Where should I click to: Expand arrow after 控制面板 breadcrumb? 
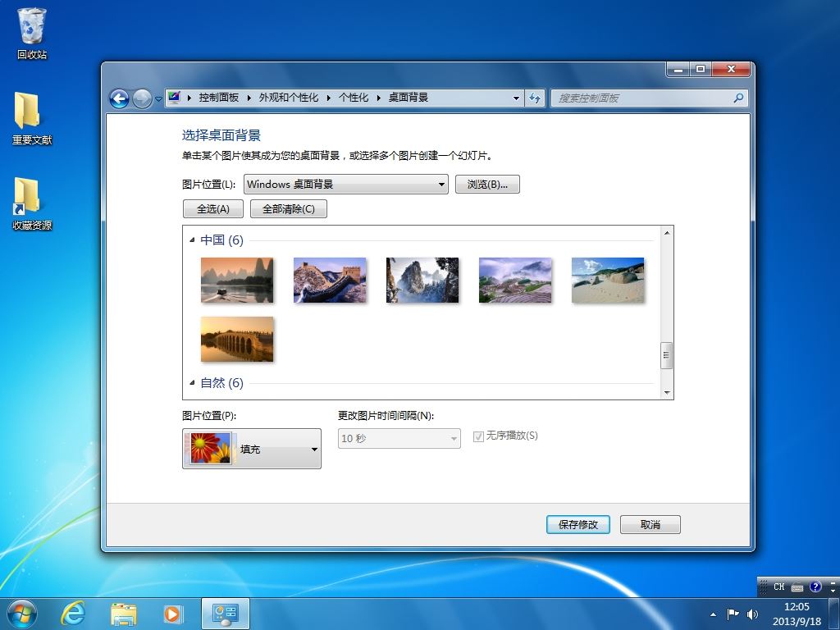pos(249,98)
